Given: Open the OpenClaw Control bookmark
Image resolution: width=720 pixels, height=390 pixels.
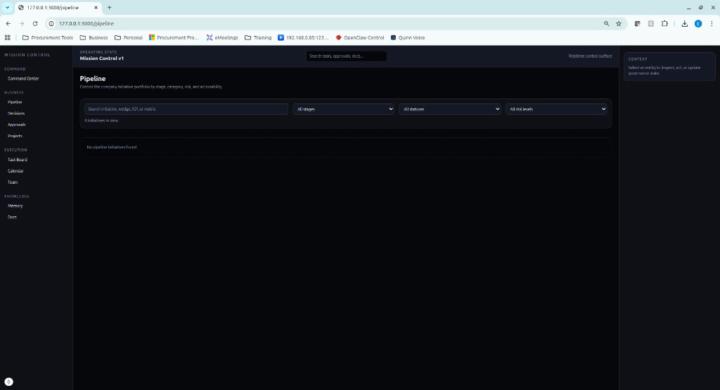Looking at the screenshot, I should coord(360,38).
